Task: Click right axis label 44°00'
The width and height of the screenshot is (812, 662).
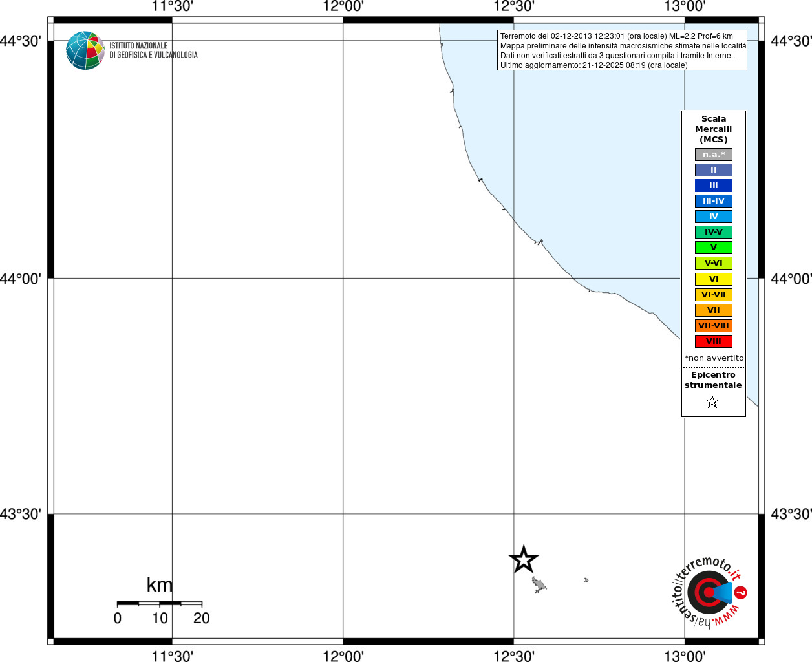Action: 791,279
